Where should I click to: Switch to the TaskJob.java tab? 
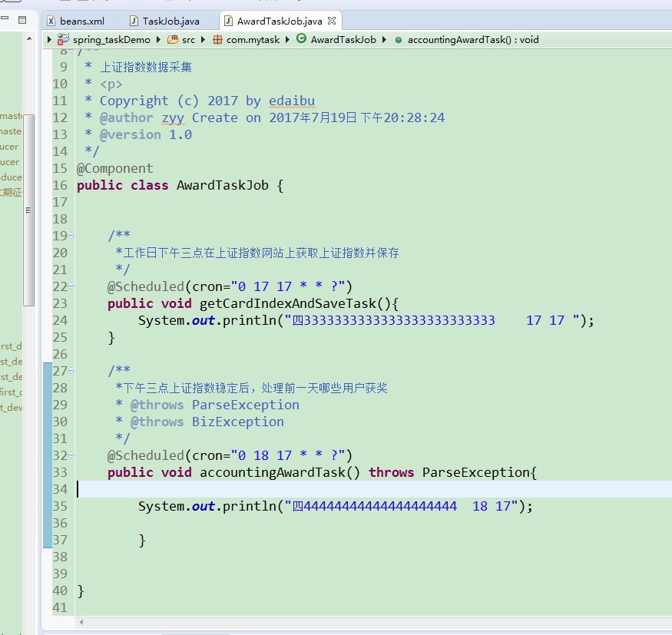(x=165, y=21)
